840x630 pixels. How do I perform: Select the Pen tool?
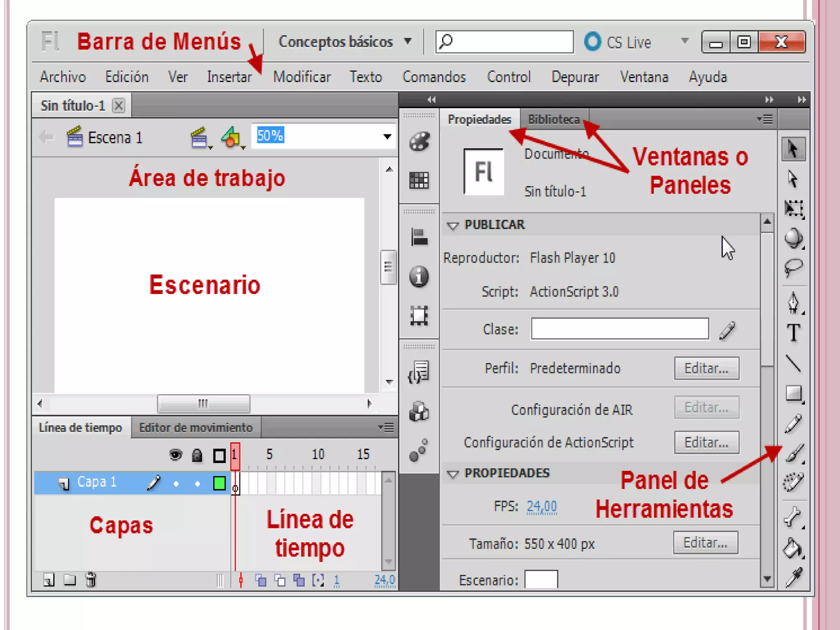point(794,303)
